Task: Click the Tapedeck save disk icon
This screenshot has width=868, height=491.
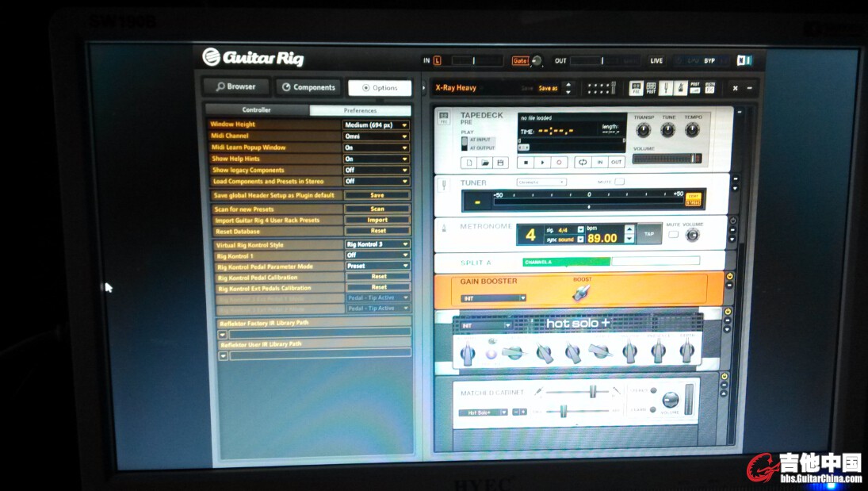Action: coord(500,163)
